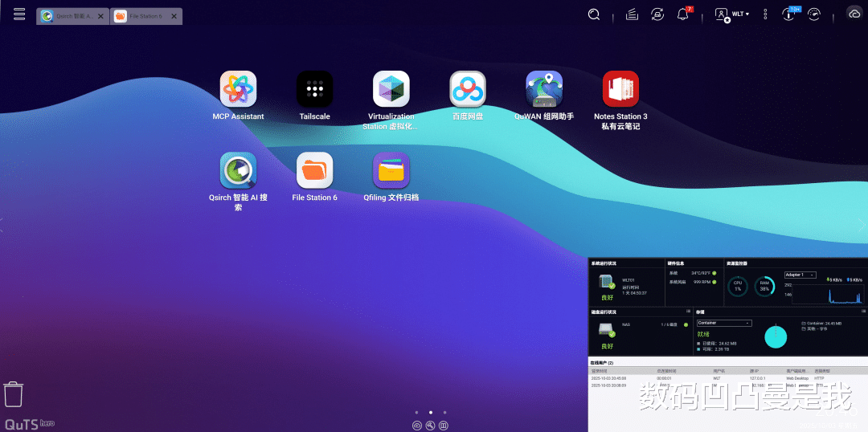Screen dimensions: 868x432
Task: Open the recycle bin on desktop
Action: coord(14,393)
